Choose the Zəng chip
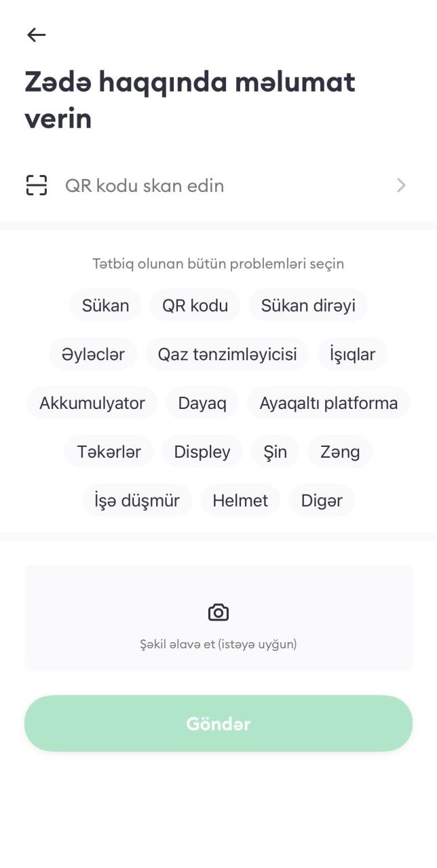437x868 pixels. click(340, 452)
